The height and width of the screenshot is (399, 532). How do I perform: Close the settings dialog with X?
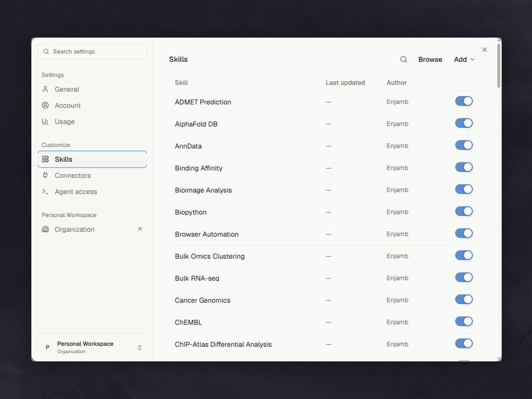pyautogui.click(x=484, y=50)
